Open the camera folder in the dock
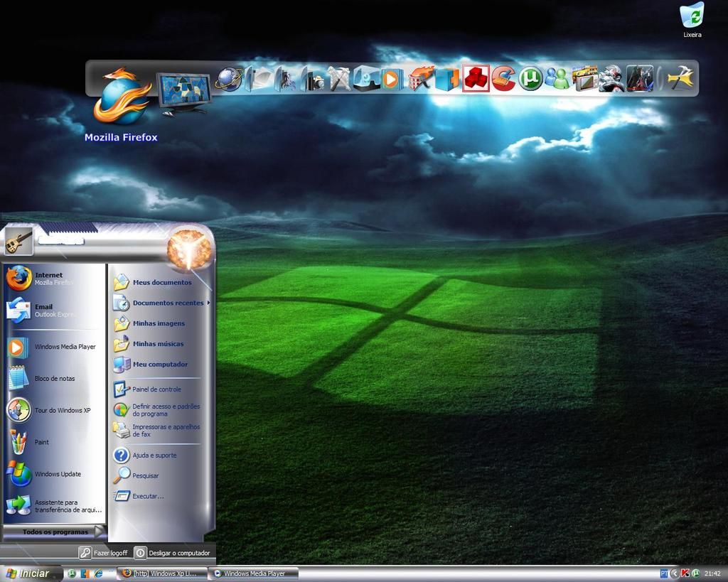 click(x=313, y=80)
